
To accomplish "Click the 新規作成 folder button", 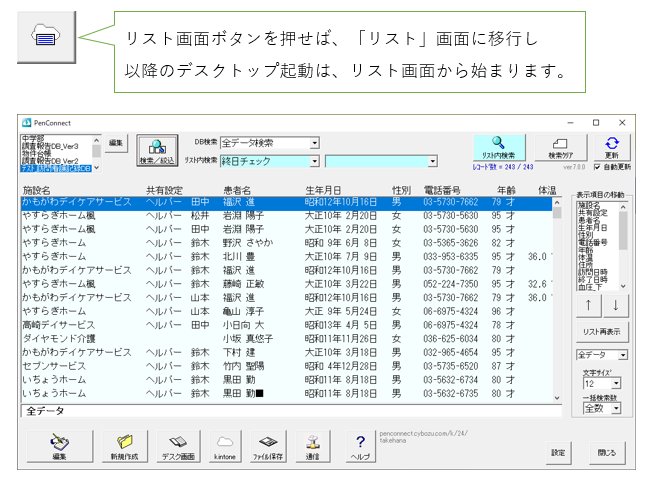I will (x=124, y=446).
